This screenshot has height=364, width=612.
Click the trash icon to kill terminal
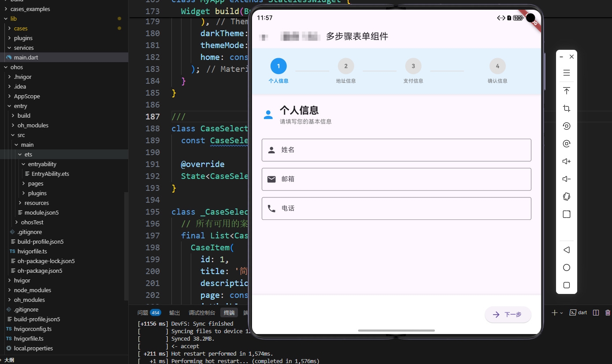coord(608,312)
